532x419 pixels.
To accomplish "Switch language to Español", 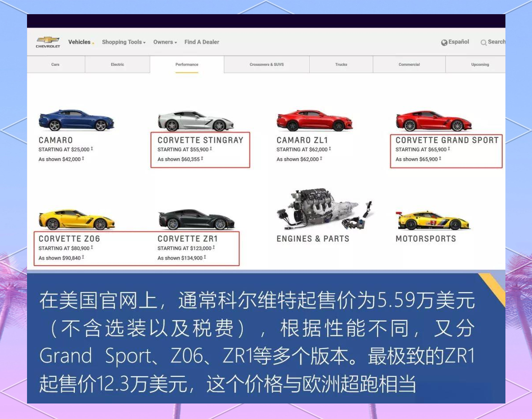I will [x=458, y=42].
